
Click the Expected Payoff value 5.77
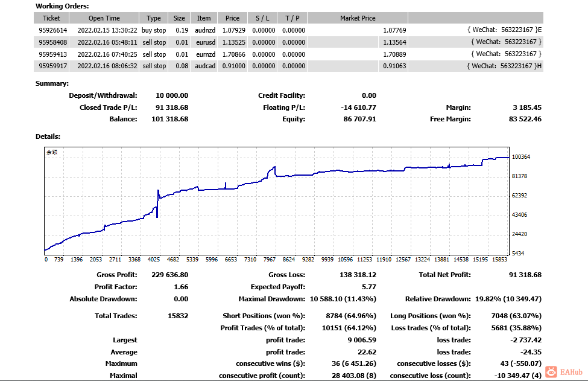[x=369, y=287]
